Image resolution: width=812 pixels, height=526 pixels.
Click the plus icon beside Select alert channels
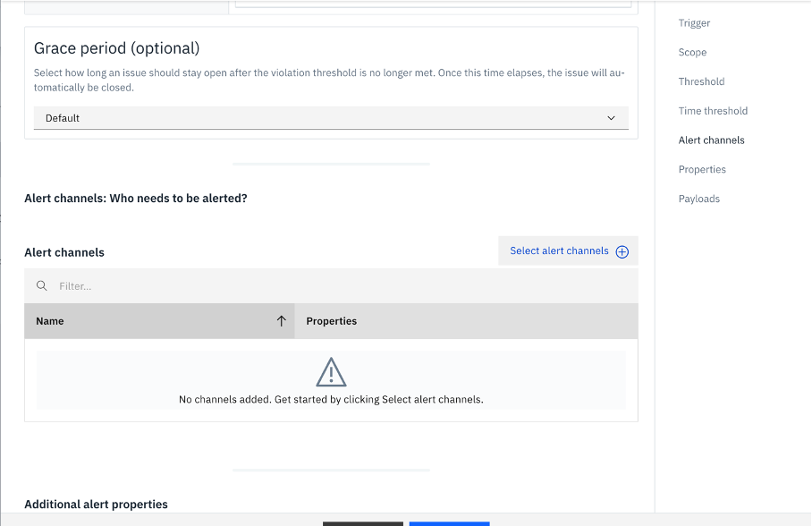click(x=622, y=252)
